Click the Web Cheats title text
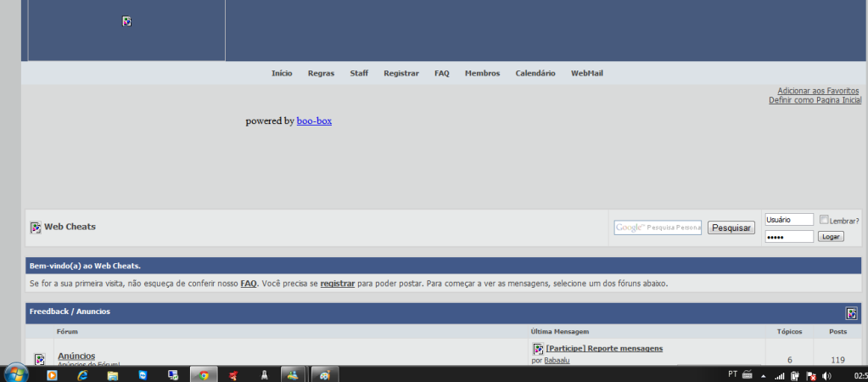868x382 pixels. [70, 227]
